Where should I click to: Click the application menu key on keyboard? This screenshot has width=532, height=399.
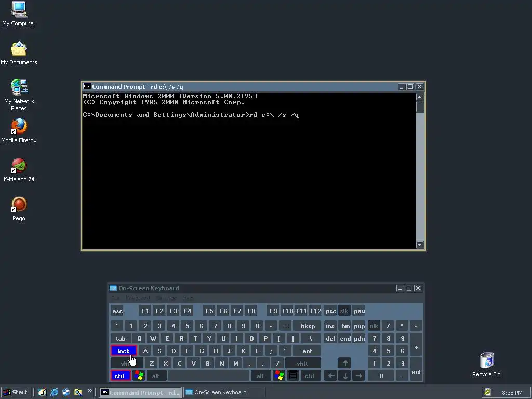(x=293, y=376)
